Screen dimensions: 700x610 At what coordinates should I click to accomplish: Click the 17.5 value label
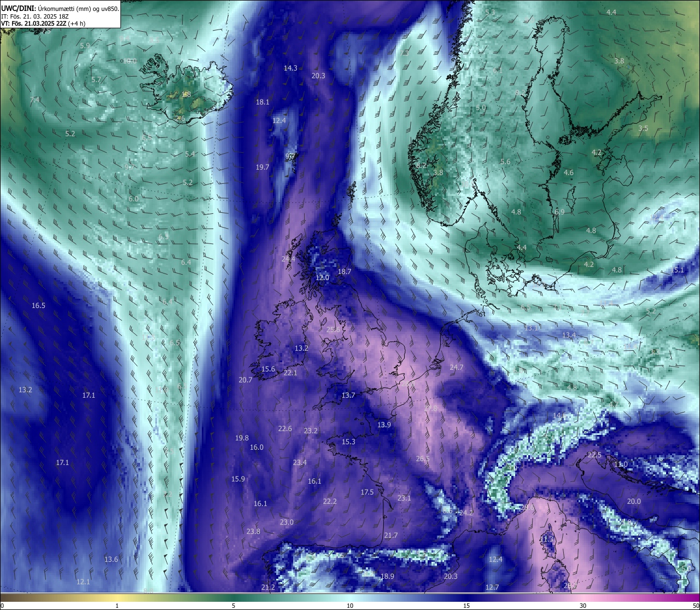367,492
